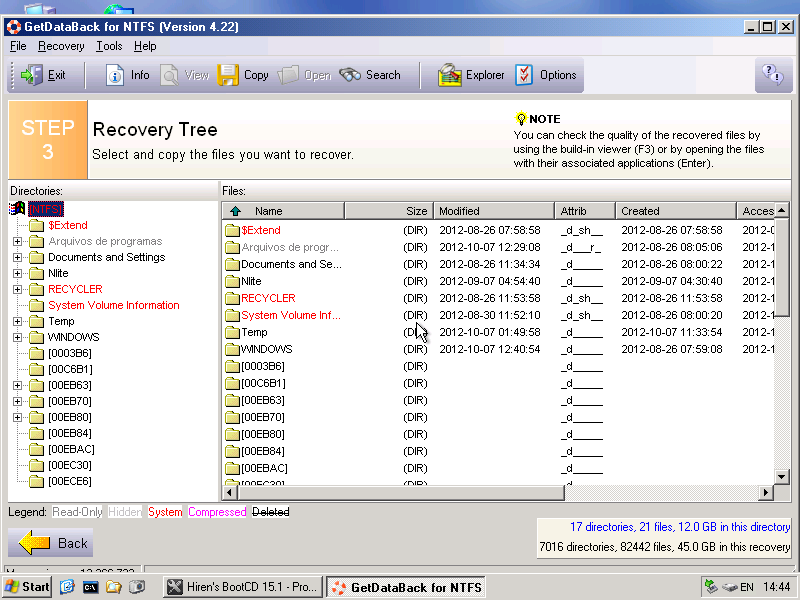Click the network icon in system tray
This screenshot has height=600, width=800.
pos(711,587)
